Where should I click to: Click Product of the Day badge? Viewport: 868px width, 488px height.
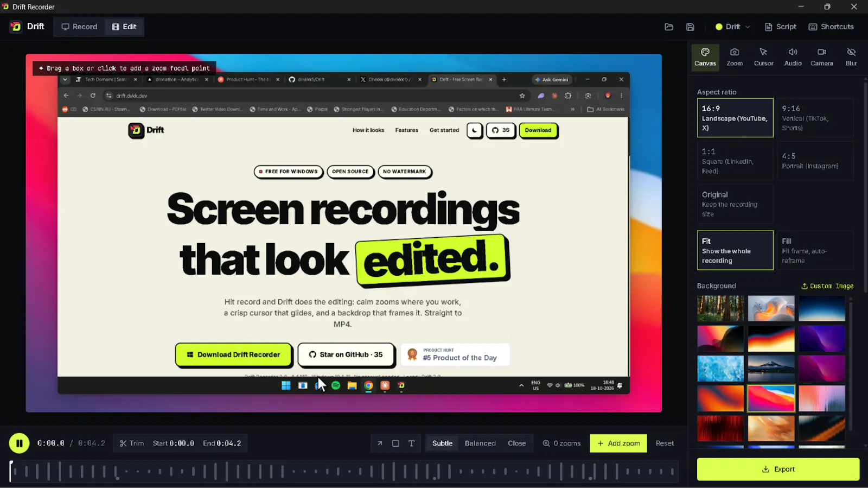(455, 354)
